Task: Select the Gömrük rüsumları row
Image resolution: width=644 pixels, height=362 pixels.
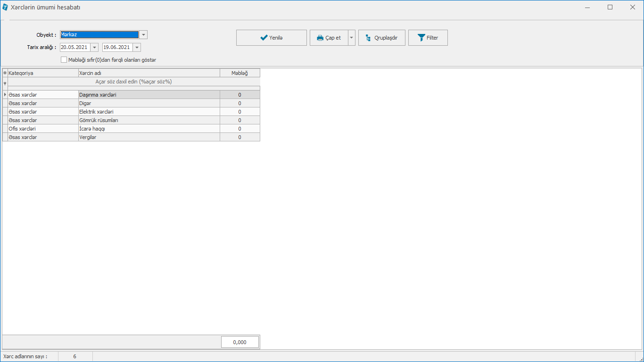Action: click(x=149, y=120)
